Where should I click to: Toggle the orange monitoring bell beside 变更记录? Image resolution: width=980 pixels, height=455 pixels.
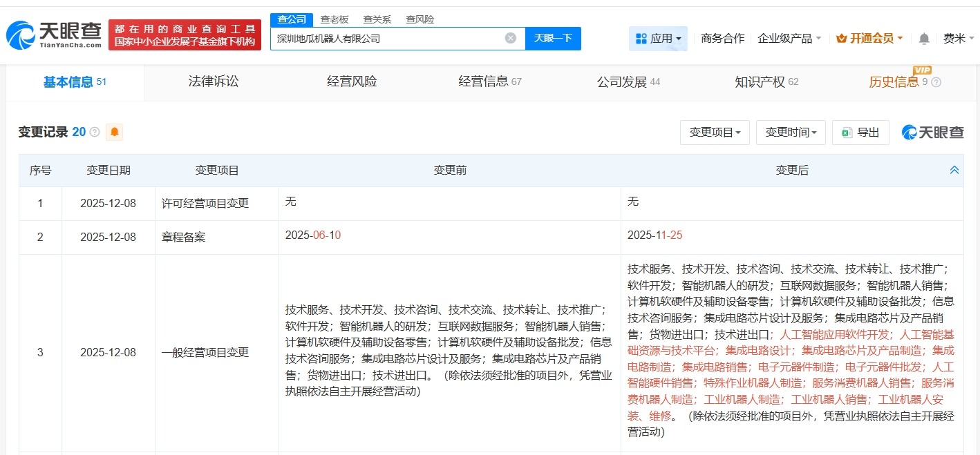(x=114, y=131)
